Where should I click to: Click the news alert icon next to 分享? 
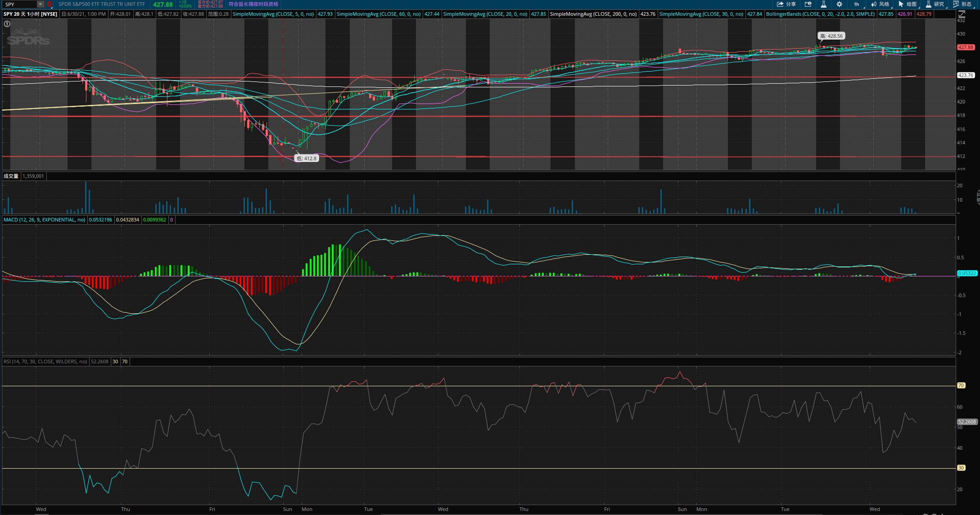coord(808,4)
